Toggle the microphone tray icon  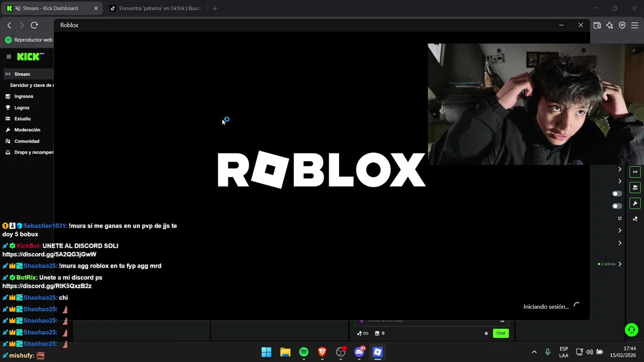point(547,352)
